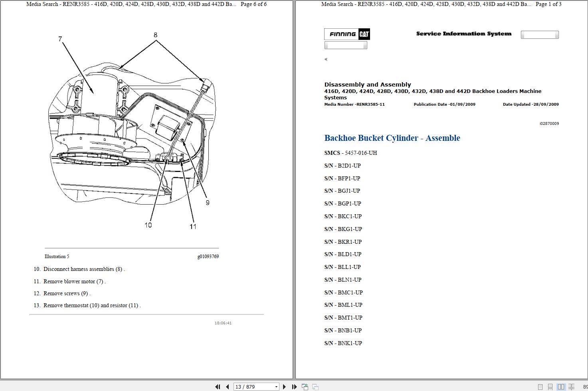
Task: Click the small back arrow above Disassembly heading
Action: pyautogui.click(x=326, y=59)
